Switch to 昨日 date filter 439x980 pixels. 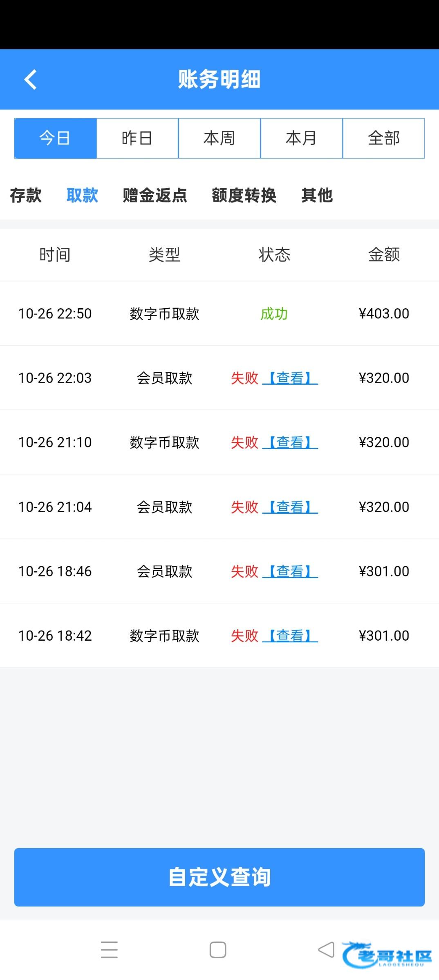137,138
